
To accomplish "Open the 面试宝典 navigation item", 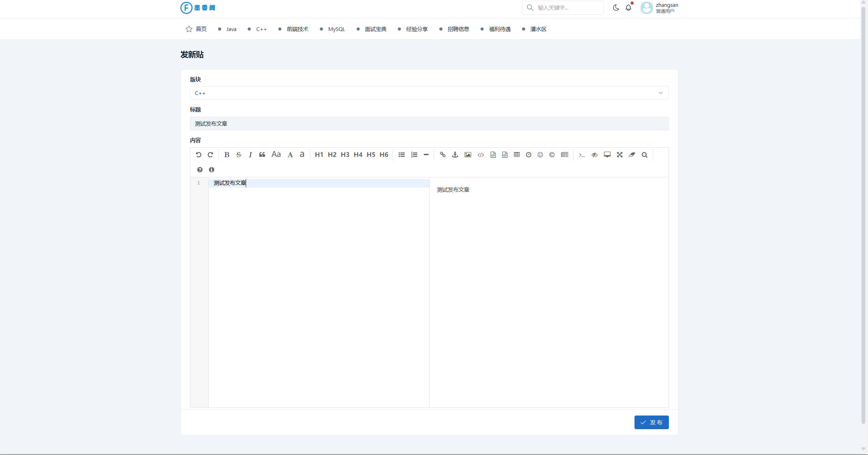I will (x=375, y=29).
